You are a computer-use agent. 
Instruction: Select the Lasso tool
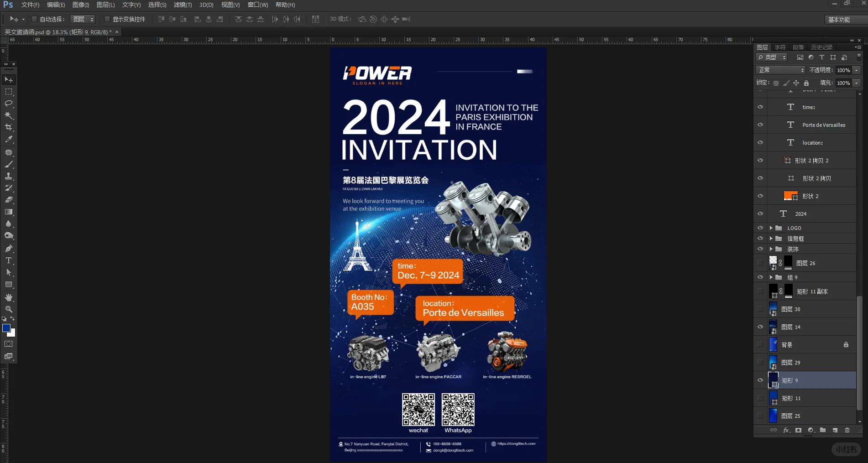coord(9,104)
